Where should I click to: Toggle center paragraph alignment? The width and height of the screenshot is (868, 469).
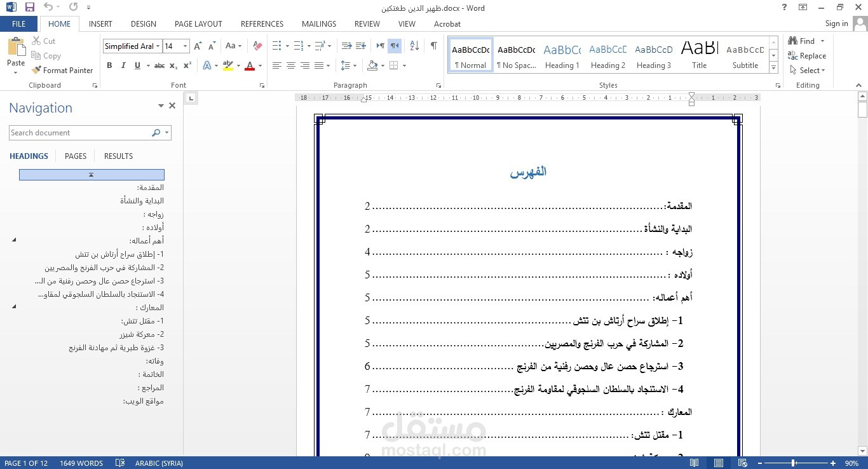pos(290,65)
